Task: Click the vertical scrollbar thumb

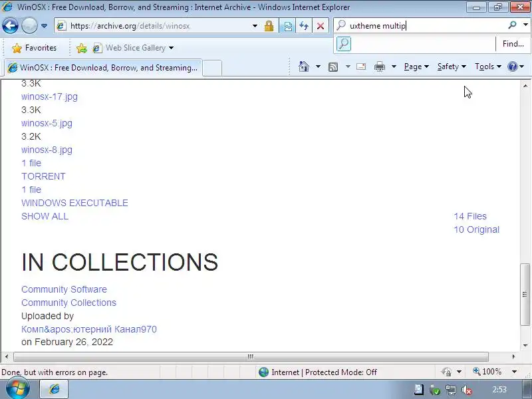Action: [x=525, y=294]
